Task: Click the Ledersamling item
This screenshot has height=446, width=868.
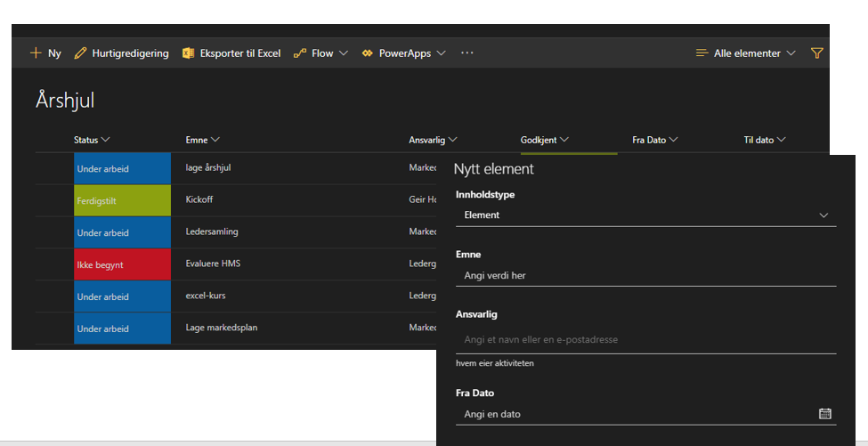Action: pyautogui.click(x=212, y=231)
